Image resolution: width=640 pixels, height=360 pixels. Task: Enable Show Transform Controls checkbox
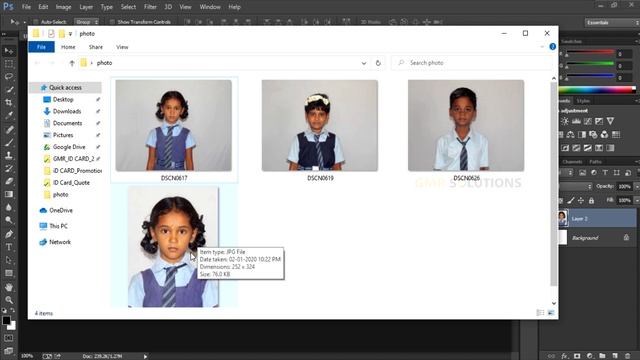click(x=112, y=22)
